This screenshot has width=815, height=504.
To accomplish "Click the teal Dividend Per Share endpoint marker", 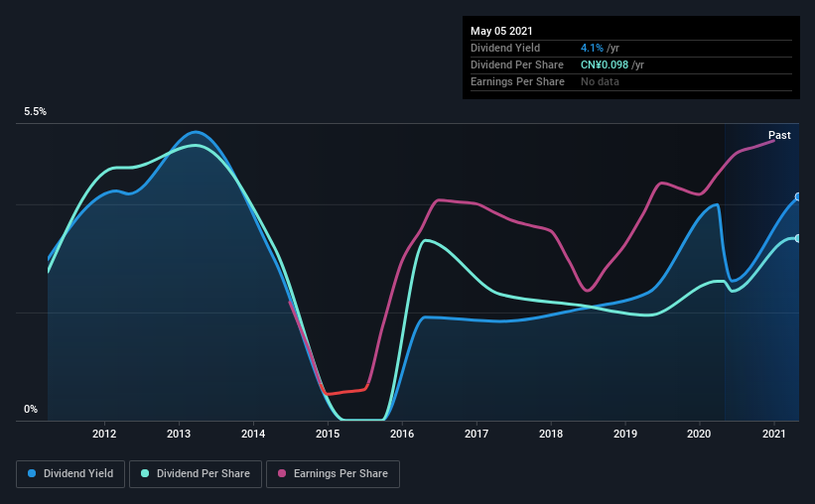I will pos(798,238).
